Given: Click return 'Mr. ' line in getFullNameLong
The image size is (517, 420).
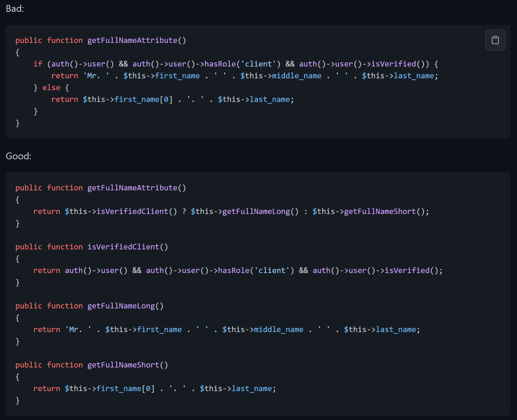Looking at the screenshot, I should (x=227, y=330).
